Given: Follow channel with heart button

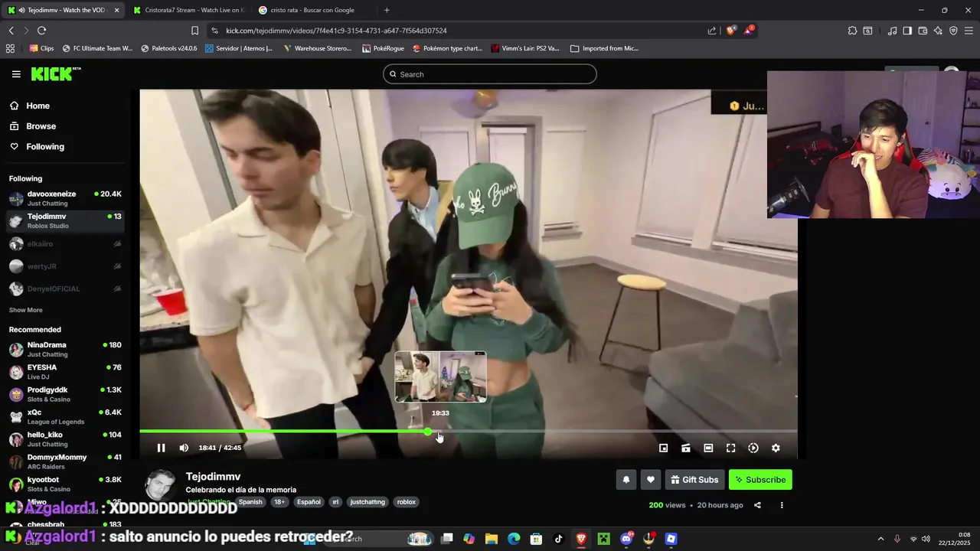Looking at the screenshot, I should [650, 480].
